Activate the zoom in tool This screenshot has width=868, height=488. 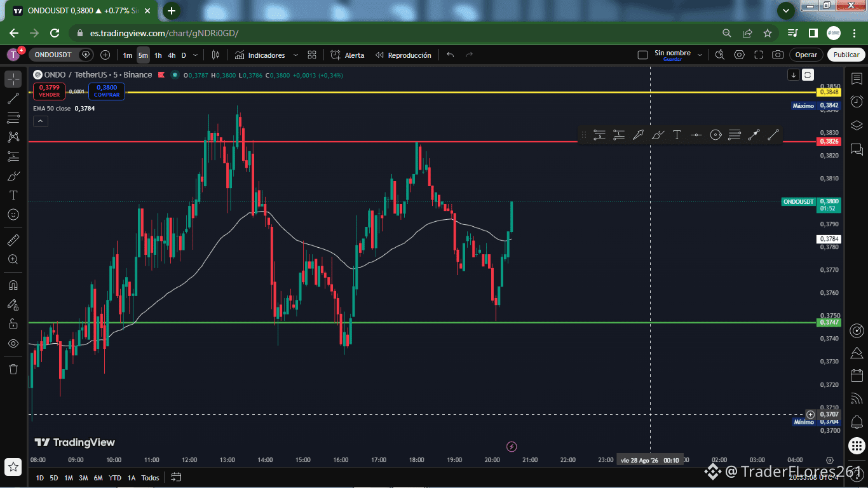[13, 259]
